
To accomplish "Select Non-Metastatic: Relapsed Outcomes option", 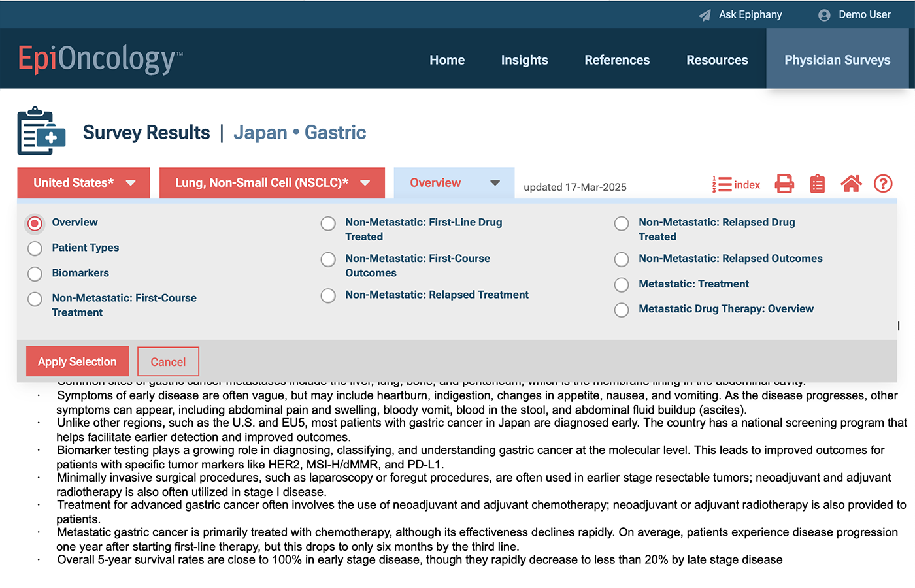I will click(x=622, y=259).
